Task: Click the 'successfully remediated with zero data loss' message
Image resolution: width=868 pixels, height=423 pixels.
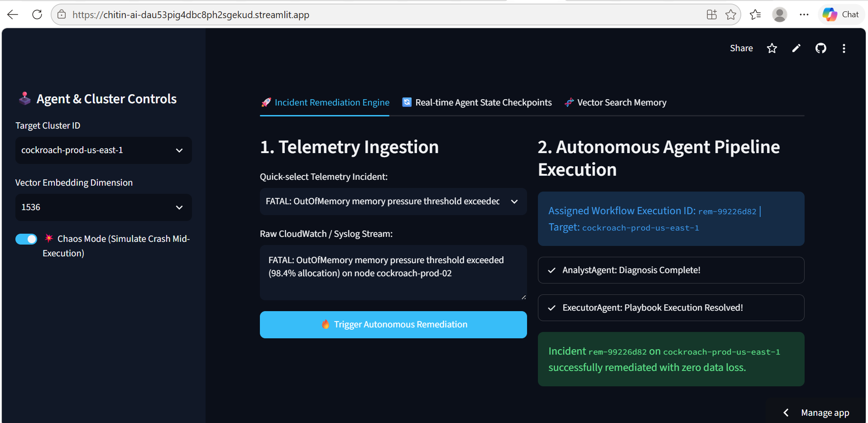Action: (671, 359)
